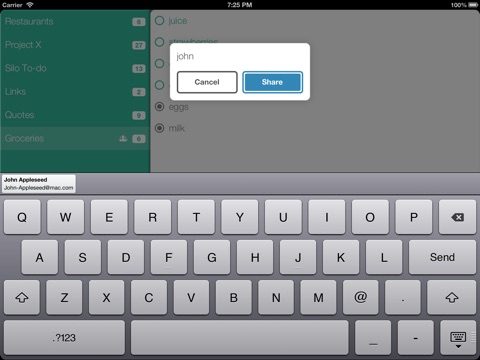
Task: Tap the E key
Action: coord(109,217)
